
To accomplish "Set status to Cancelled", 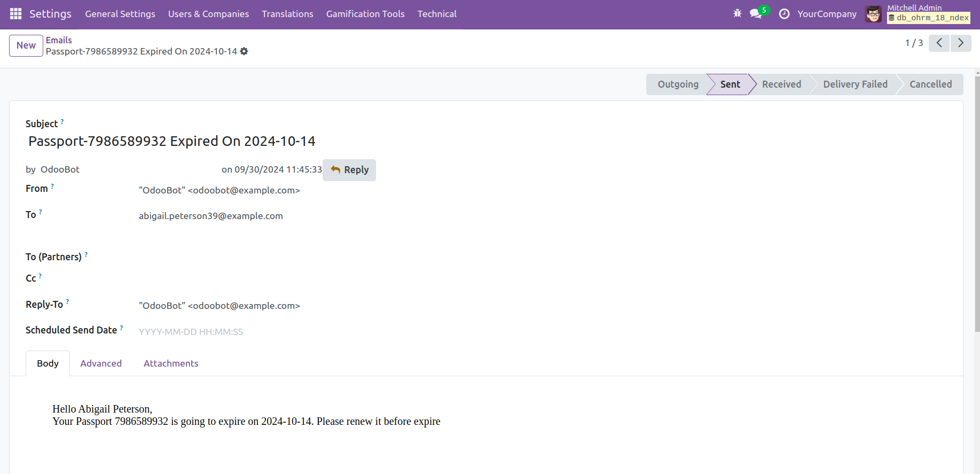I will tap(930, 84).
